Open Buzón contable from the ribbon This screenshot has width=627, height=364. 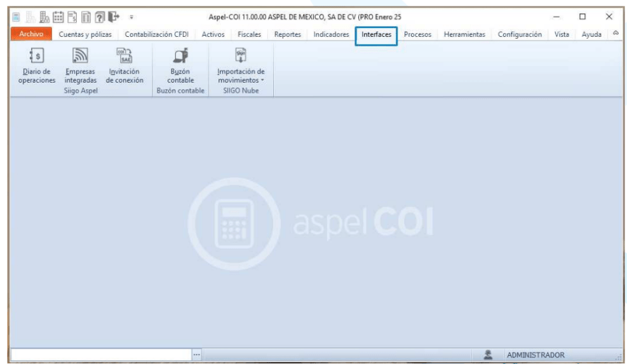tap(180, 65)
